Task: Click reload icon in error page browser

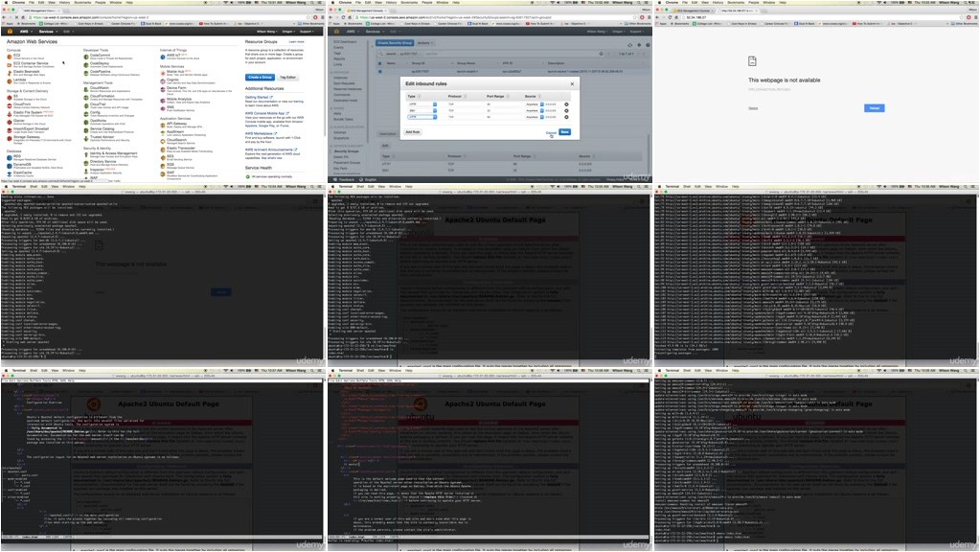Action: point(671,17)
